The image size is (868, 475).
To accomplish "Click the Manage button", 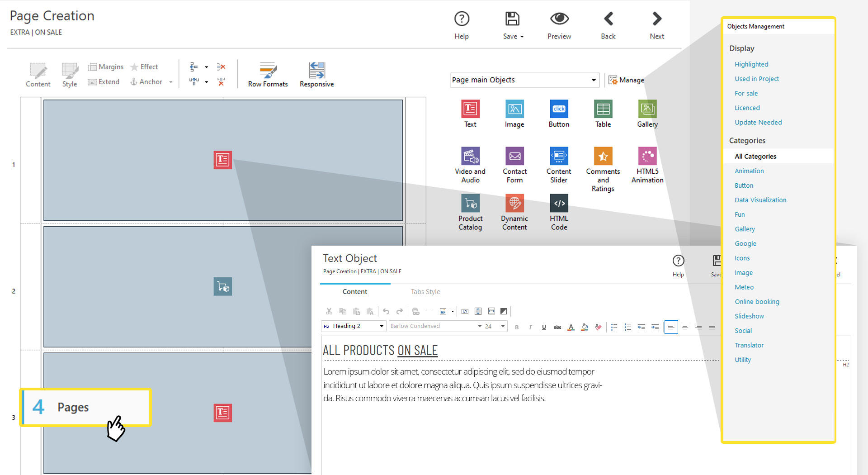I will 627,80.
